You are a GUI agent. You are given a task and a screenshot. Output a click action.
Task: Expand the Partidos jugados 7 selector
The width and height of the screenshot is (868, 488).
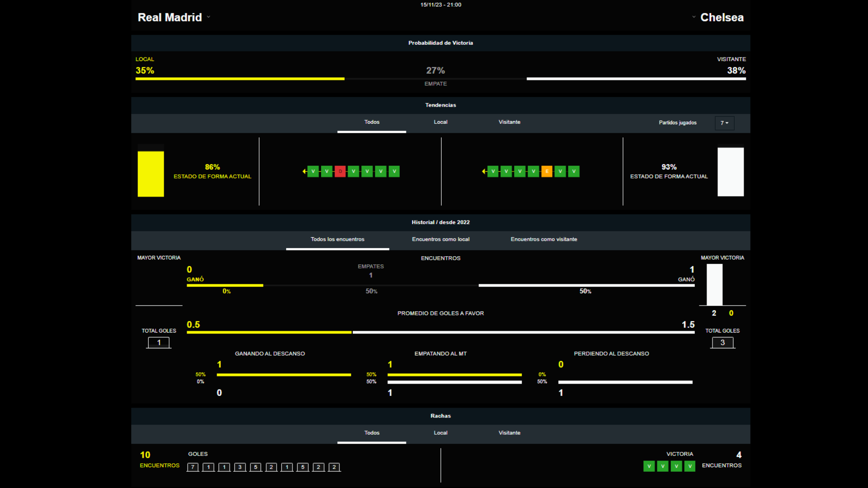(x=724, y=123)
